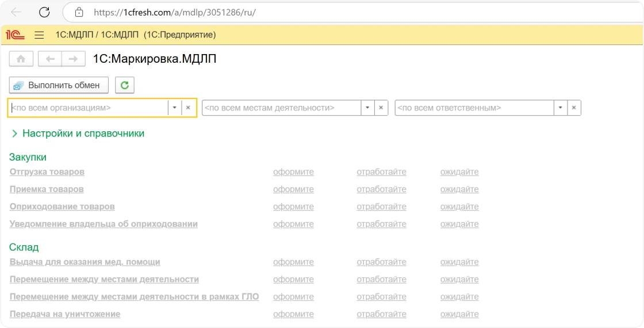This screenshot has height=328, width=644.
Task: Click ожидайте for Уведомление владельца об оприходовании
Action: tap(459, 224)
